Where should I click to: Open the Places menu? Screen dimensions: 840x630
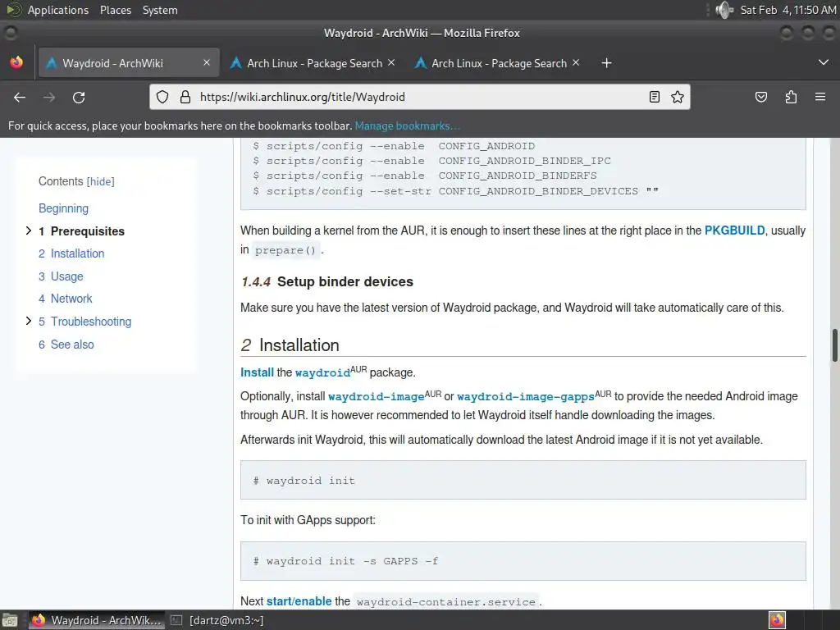[116, 10]
